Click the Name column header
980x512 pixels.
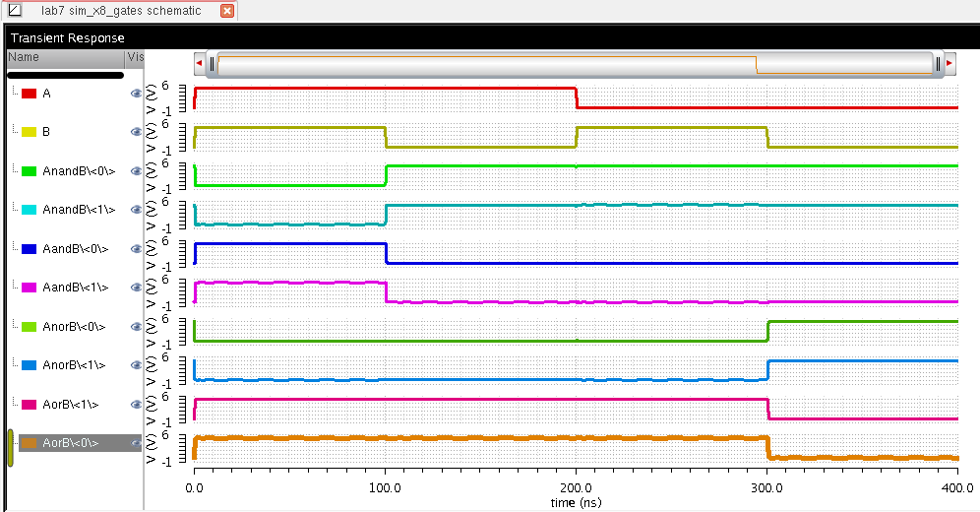tap(66, 57)
